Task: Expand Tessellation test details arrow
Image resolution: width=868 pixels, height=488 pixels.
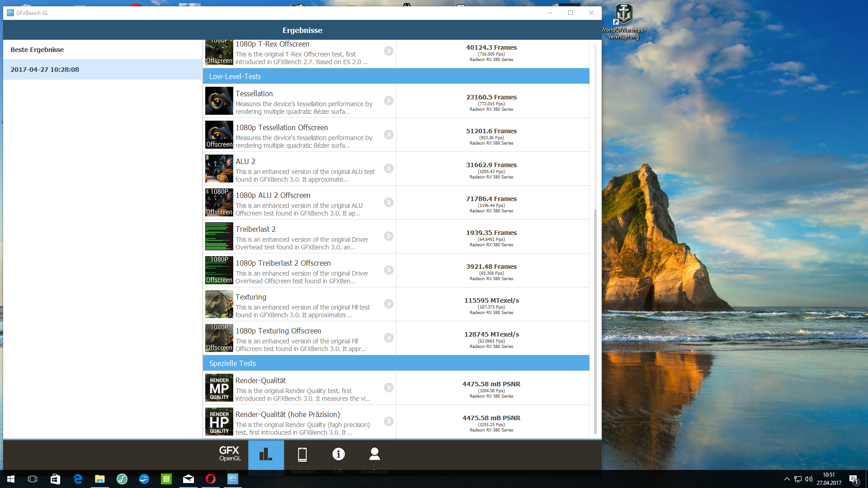Action: click(388, 101)
